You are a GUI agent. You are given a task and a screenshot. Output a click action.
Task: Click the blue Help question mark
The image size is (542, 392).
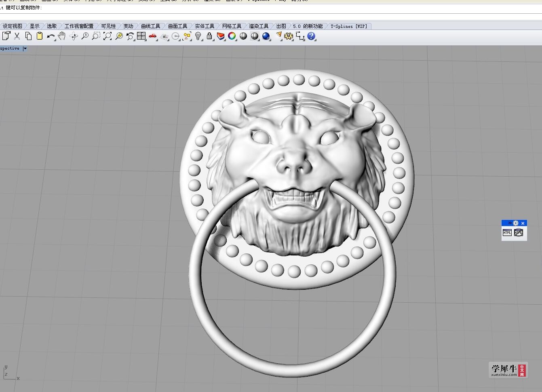(311, 36)
